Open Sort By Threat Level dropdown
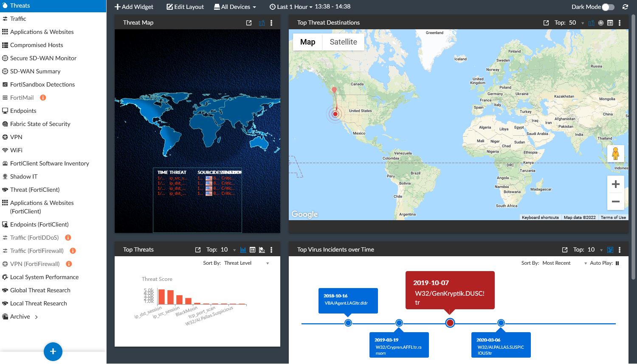Viewport: 637px width, 364px height. 247,263
